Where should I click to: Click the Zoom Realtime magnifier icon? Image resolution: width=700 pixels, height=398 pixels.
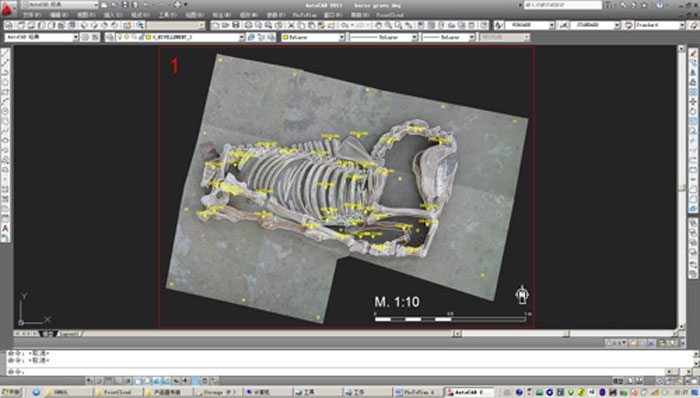coord(388,25)
